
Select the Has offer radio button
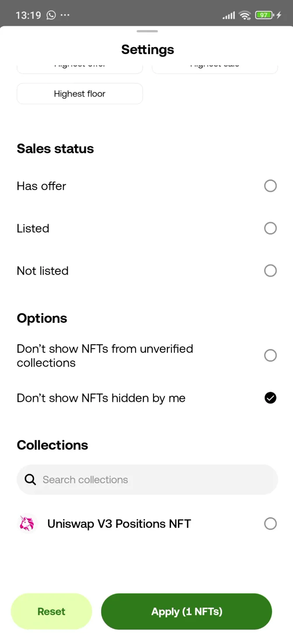click(270, 186)
